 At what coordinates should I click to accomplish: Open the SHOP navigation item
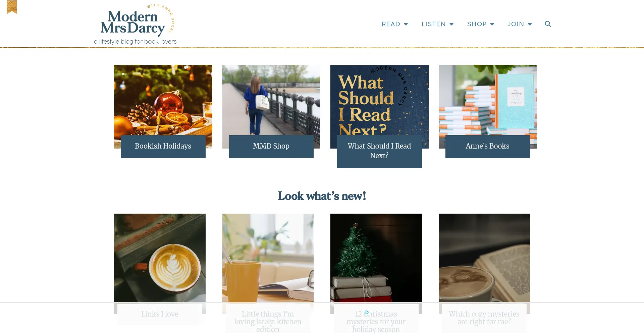[477, 24]
